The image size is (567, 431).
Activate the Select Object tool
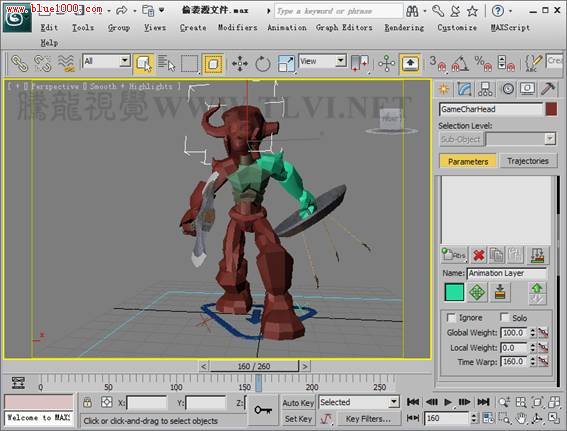click(144, 64)
